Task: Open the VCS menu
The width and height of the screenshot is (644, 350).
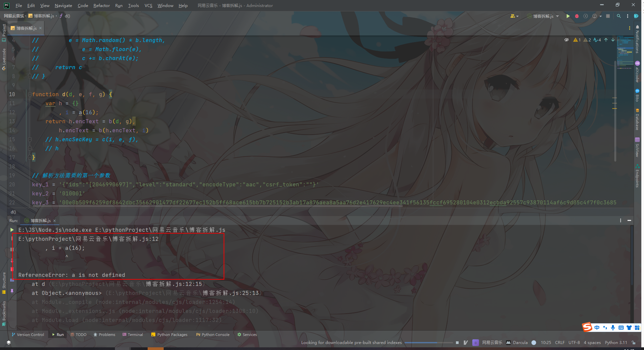Action: (148, 5)
